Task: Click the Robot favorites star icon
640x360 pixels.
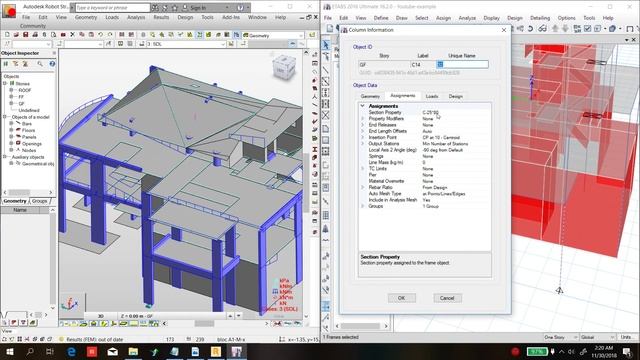Action: coord(175,7)
